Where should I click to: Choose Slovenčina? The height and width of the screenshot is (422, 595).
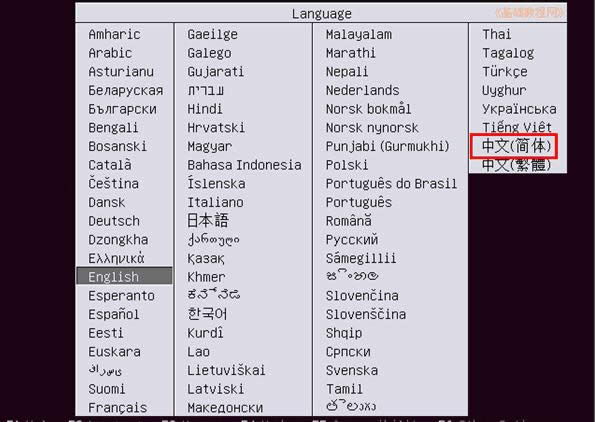pyautogui.click(x=362, y=296)
